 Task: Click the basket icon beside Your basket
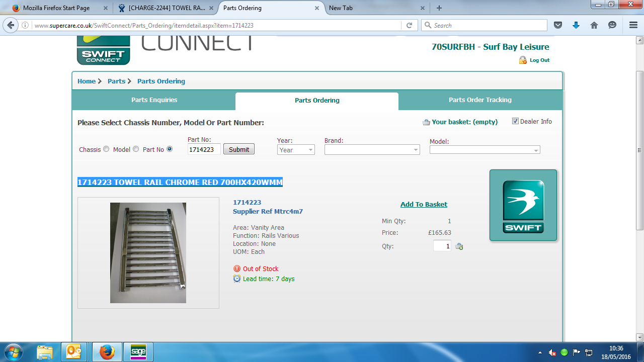426,122
